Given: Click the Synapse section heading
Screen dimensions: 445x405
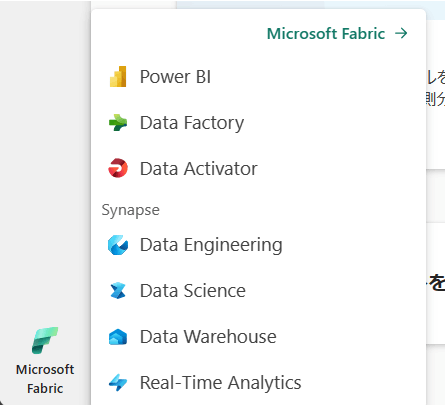Looking at the screenshot, I should point(130,210).
